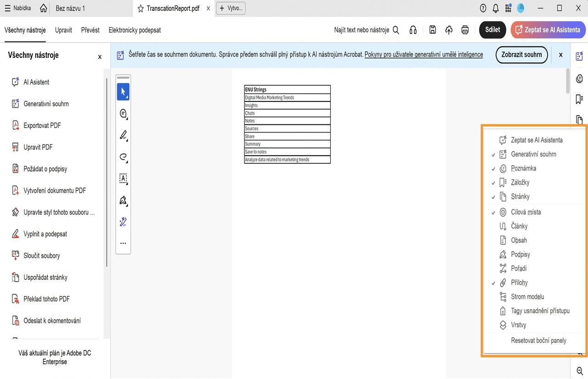Start the Odeslat k okomentování tool

tap(46, 321)
